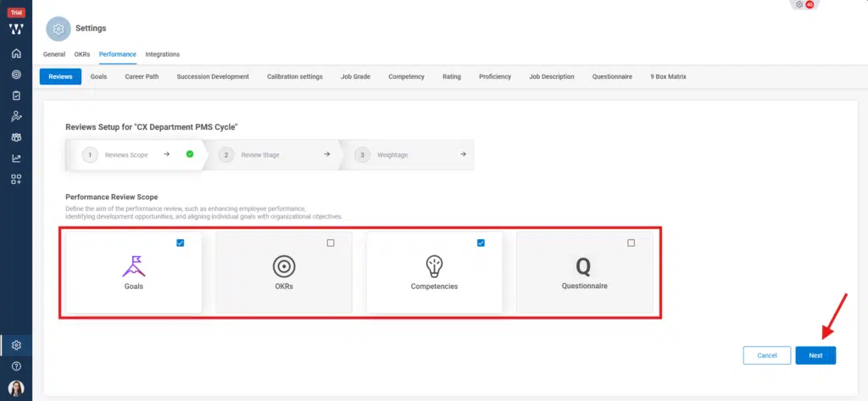The height and width of the screenshot is (401, 868).
Task: Select the Performance settings tab
Action: (117, 54)
